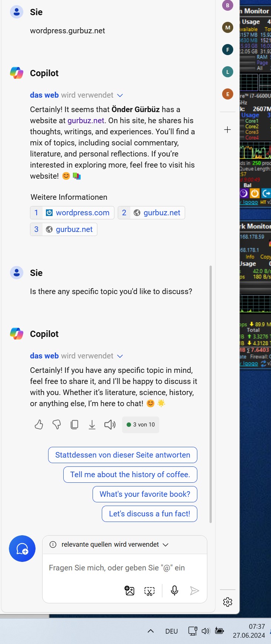
Task: Open source 1 wordpress.com
Action: (72, 213)
